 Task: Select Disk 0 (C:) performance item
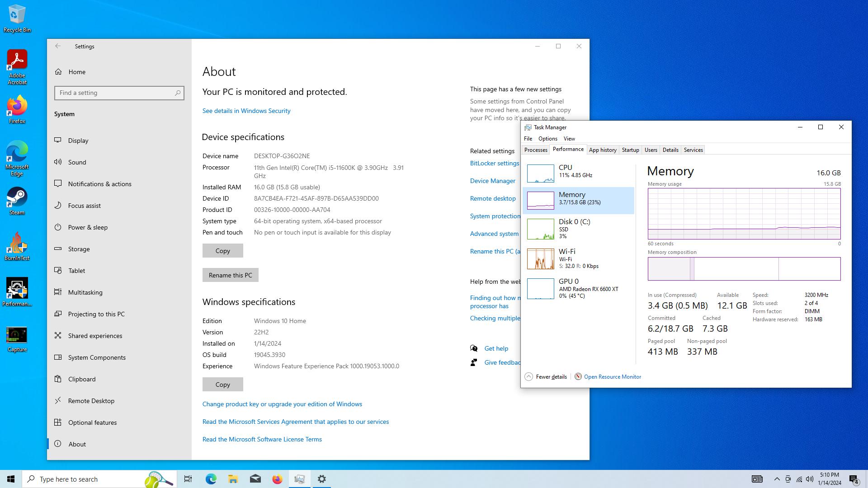click(x=578, y=229)
